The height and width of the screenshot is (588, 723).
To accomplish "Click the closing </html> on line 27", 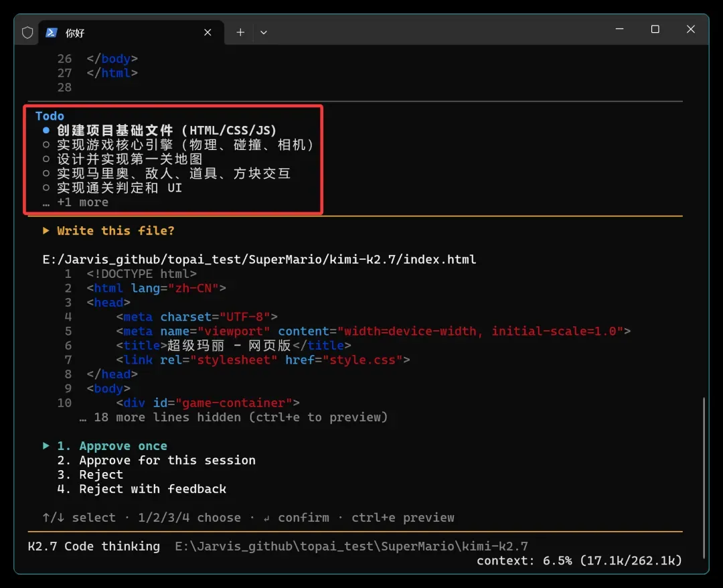I will 112,73.
